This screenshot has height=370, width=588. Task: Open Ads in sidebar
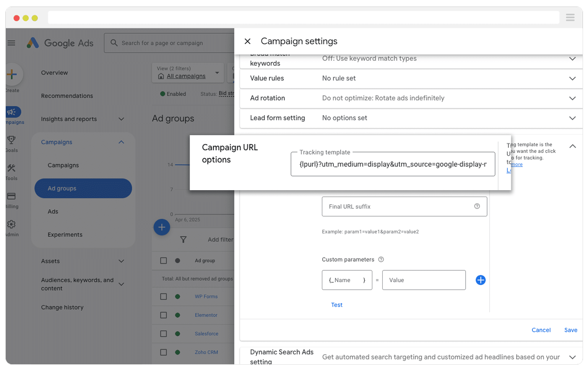53,212
